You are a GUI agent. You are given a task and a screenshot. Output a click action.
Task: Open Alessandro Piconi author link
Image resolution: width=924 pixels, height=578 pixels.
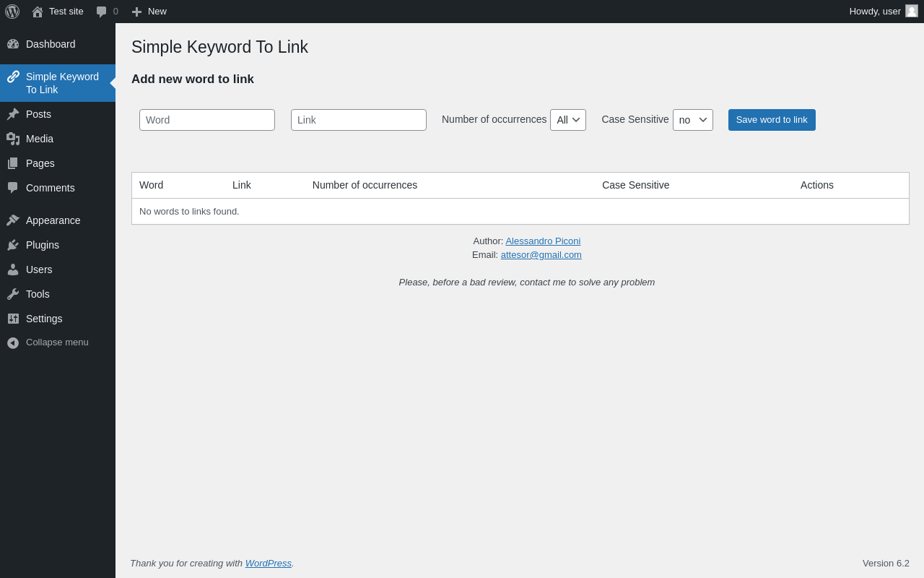tap(543, 241)
